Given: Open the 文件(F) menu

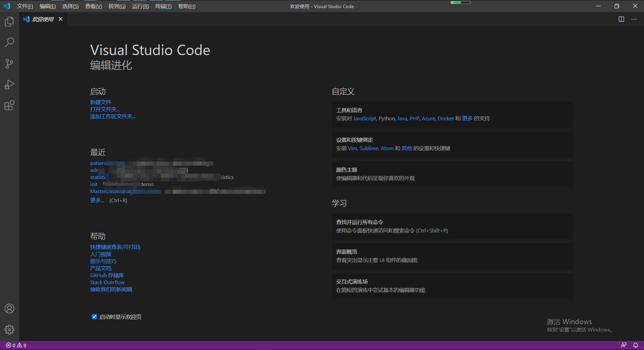Looking at the screenshot, I should [x=25, y=6].
